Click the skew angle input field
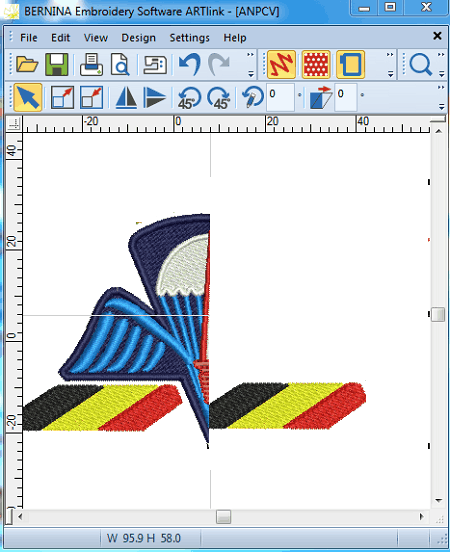Viewport: 450px width, 552px height. [x=345, y=97]
